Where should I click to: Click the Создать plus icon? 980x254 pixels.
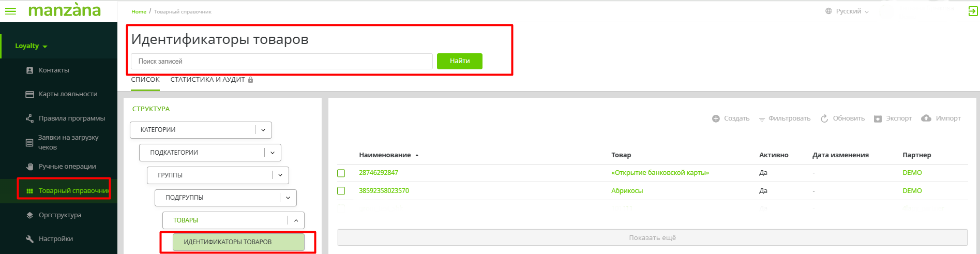point(716,118)
